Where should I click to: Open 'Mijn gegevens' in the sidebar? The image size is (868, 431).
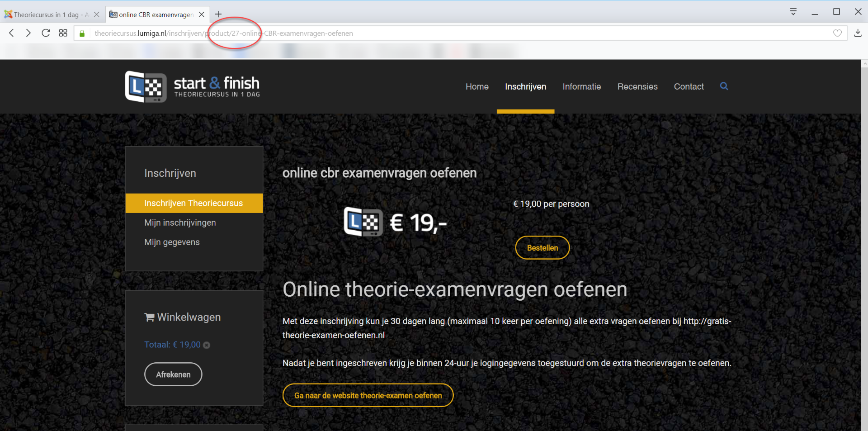[172, 242]
